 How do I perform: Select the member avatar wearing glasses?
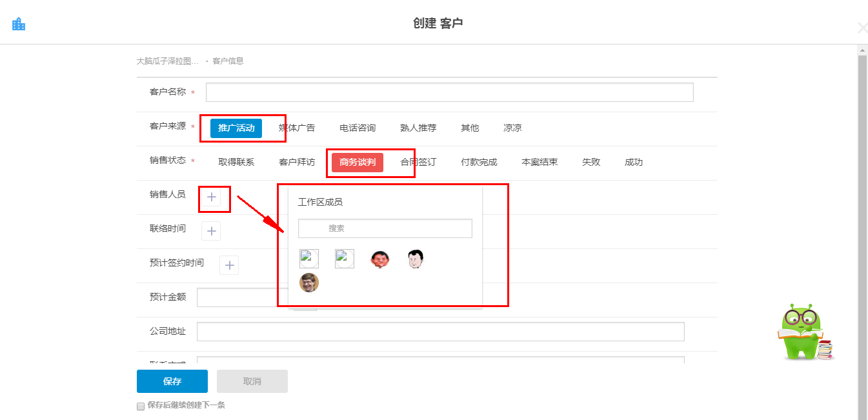click(309, 283)
